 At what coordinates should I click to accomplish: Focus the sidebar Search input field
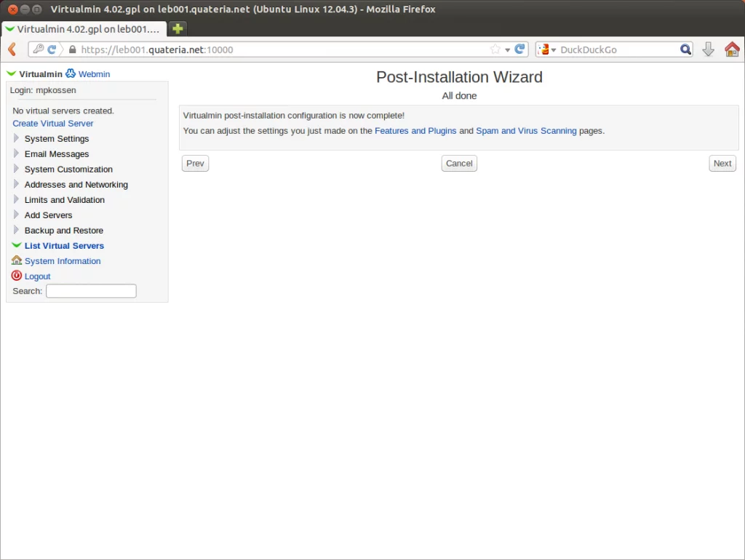(x=91, y=291)
